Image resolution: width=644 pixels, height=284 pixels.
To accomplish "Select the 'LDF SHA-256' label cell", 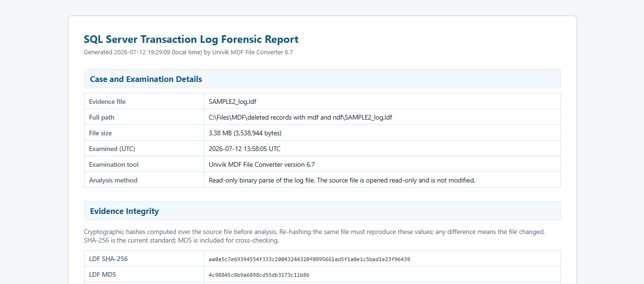I will click(144, 259).
